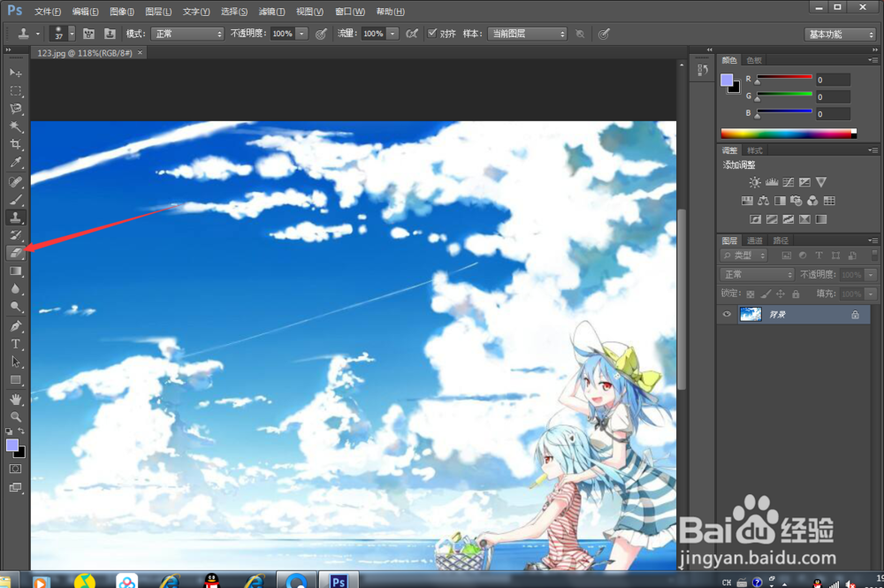
Task: Add Levels adjustment
Action: 771,182
